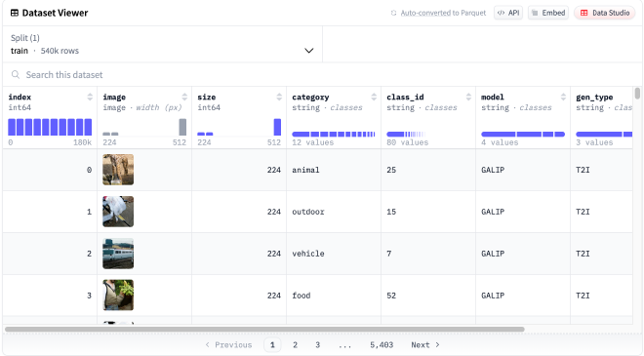Click the vertical scrollbar of table

tap(637, 94)
